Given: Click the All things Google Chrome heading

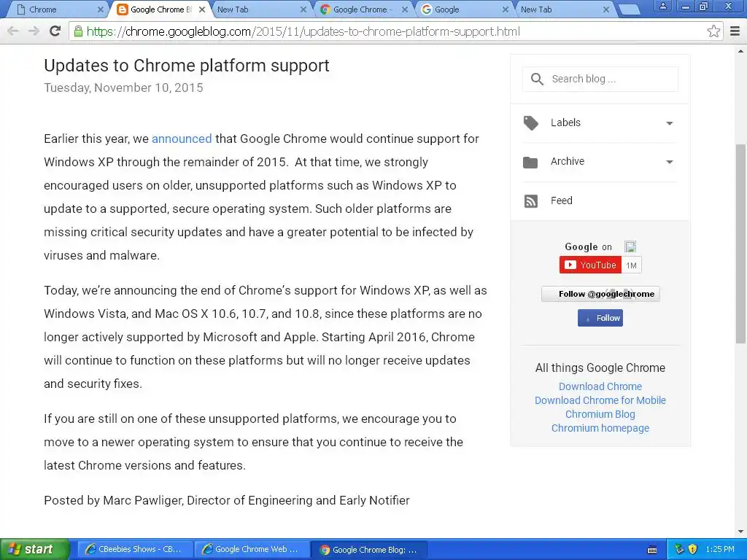Looking at the screenshot, I should tap(600, 368).
